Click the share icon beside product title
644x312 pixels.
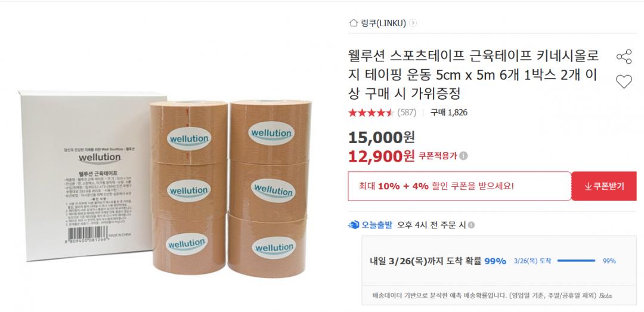(x=624, y=57)
